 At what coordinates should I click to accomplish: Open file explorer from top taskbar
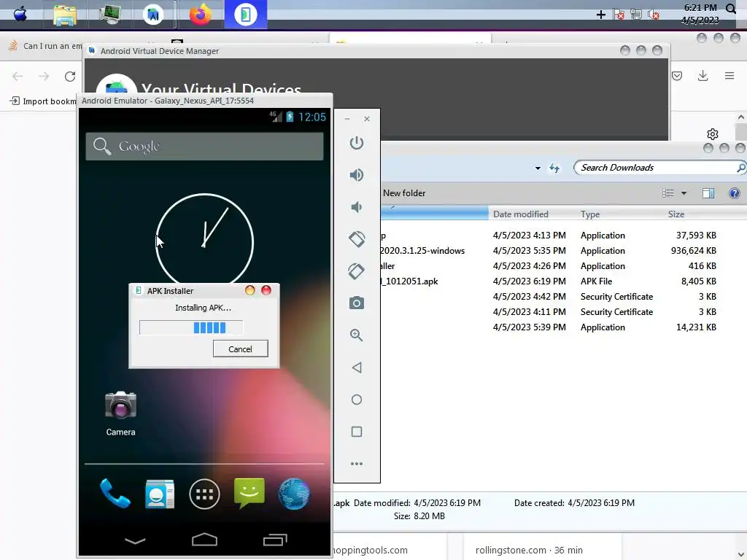(x=65, y=15)
